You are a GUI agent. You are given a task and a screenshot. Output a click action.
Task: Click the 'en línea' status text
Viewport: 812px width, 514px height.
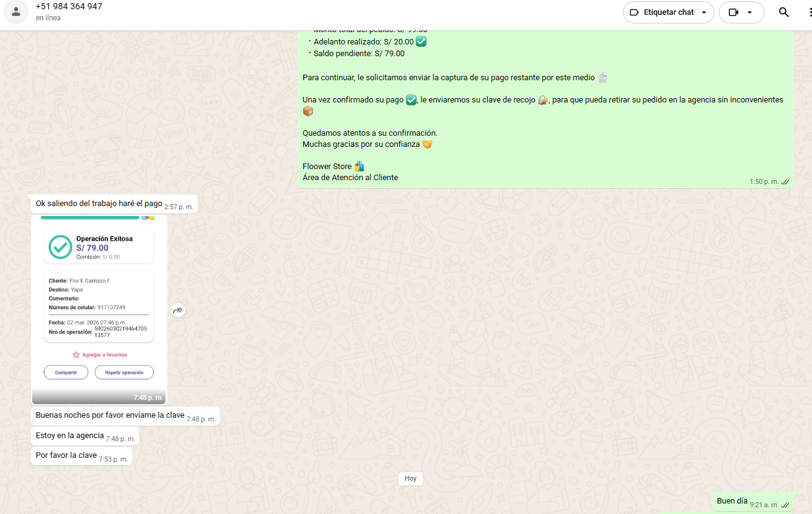click(x=48, y=18)
